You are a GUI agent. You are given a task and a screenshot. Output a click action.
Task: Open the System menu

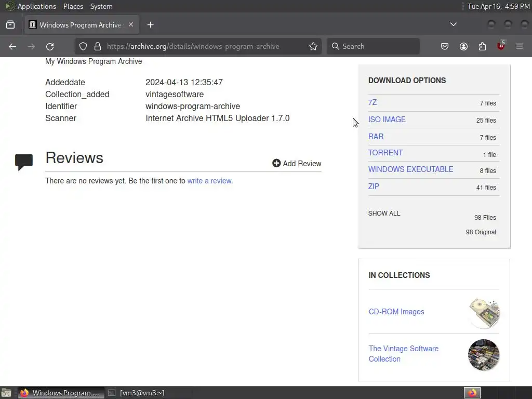101,6
